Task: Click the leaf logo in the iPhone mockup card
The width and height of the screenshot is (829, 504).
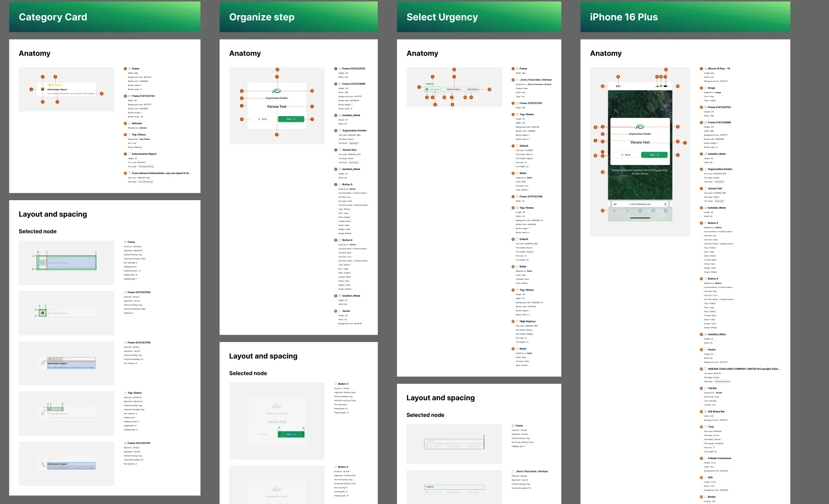Action: pos(640,127)
